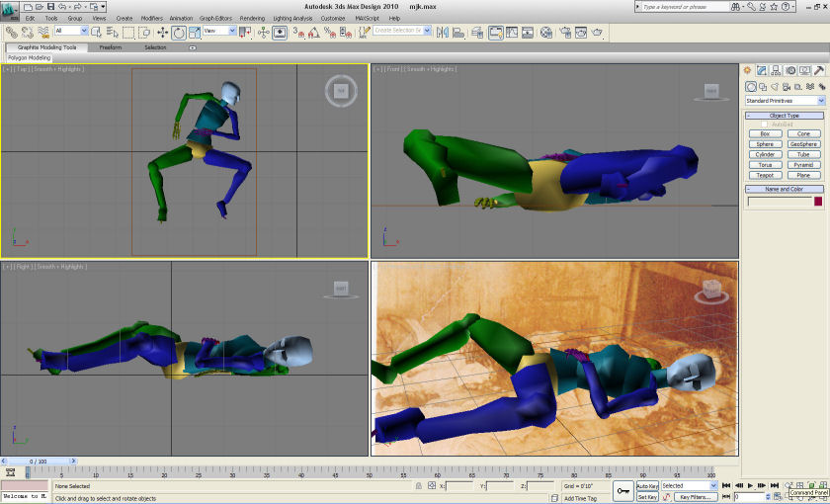Collapse the Name and Color rollout
This screenshot has height=504, width=830.
[x=785, y=189]
